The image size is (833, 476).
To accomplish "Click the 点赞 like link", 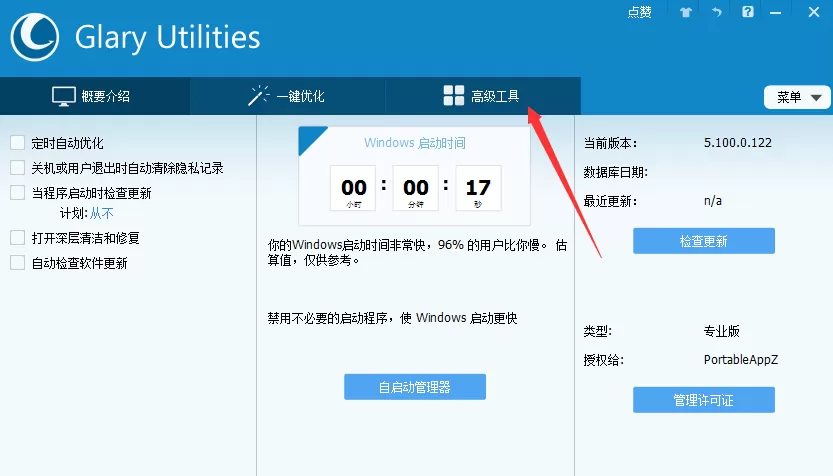I will [639, 12].
